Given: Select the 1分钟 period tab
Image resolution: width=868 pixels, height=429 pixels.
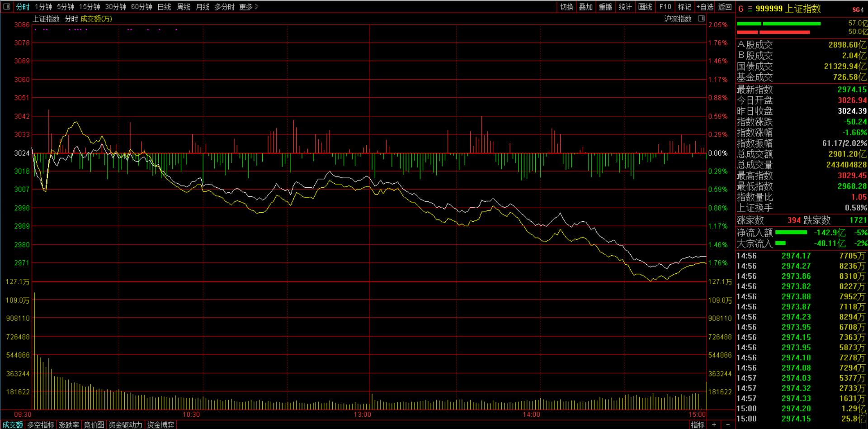Looking at the screenshot, I should [x=43, y=7].
